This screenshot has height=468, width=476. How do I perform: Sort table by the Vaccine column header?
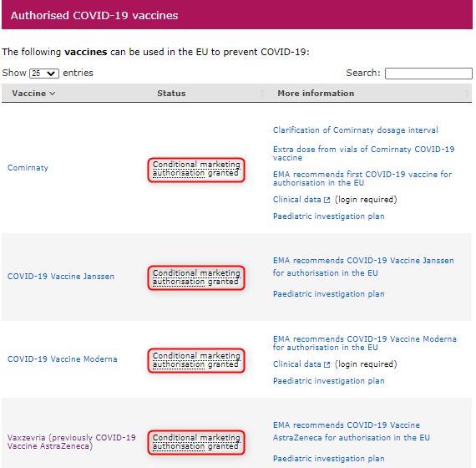point(33,94)
